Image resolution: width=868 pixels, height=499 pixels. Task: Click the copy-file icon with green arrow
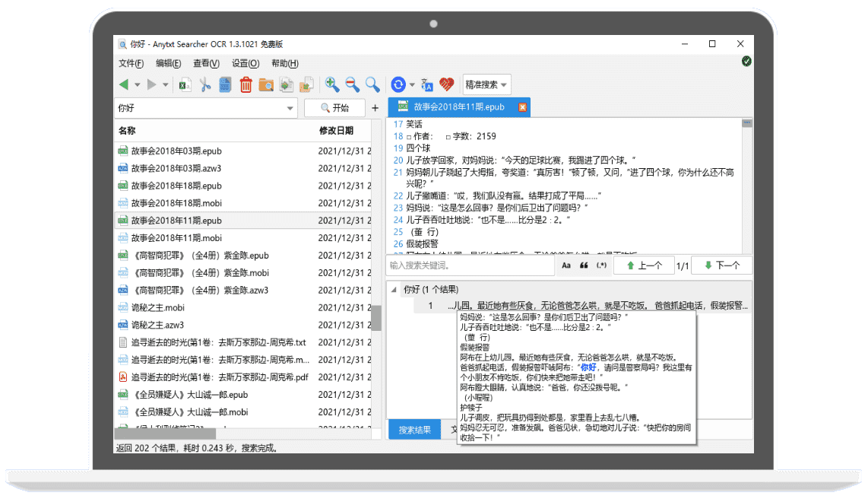(x=287, y=84)
